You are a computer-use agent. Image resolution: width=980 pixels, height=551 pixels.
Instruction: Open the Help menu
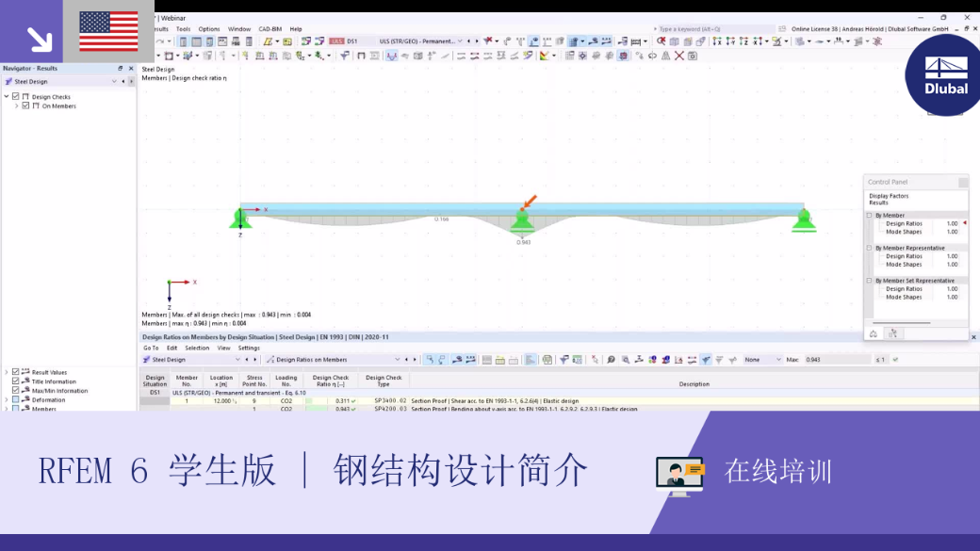point(296,29)
